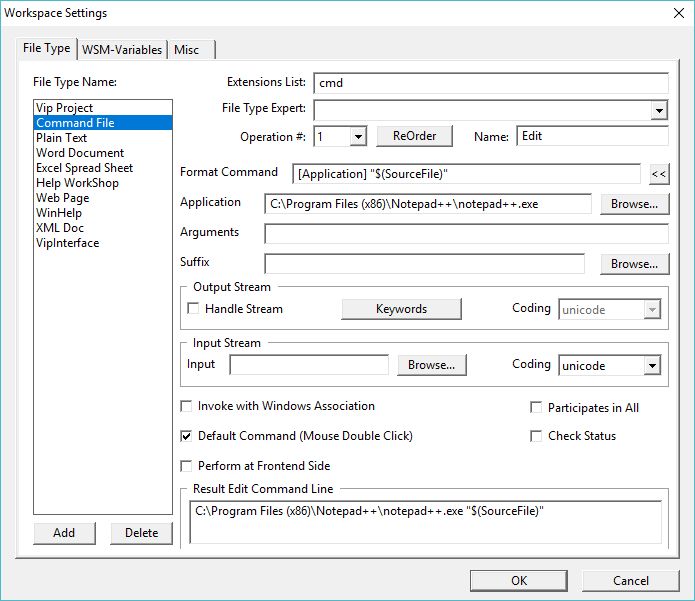Browse for the Suffix file

click(x=634, y=264)
